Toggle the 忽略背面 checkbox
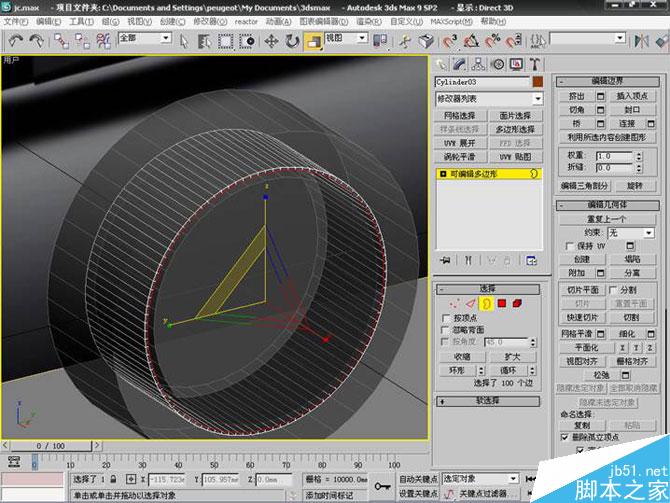The width and height of the screenshot is (670, 503). (x=447, y=329)
